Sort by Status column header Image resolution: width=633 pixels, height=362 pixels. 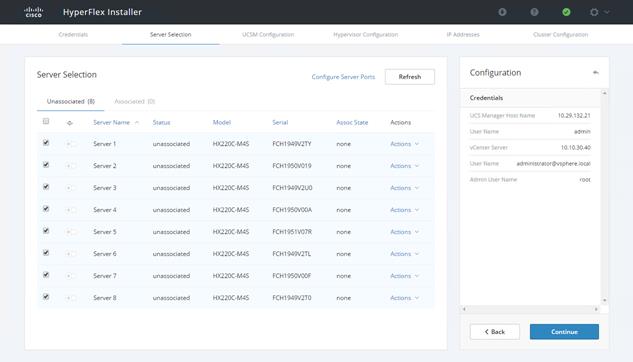[161, 122]
